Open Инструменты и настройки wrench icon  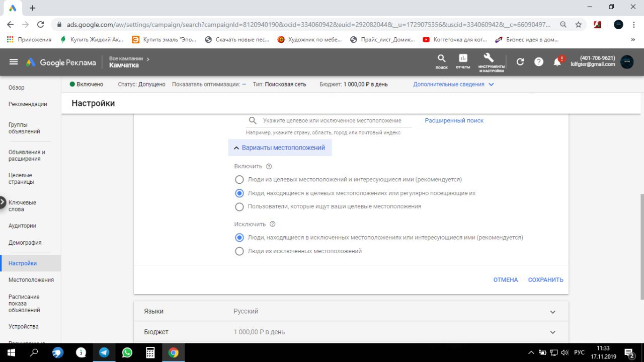(491, 62)
